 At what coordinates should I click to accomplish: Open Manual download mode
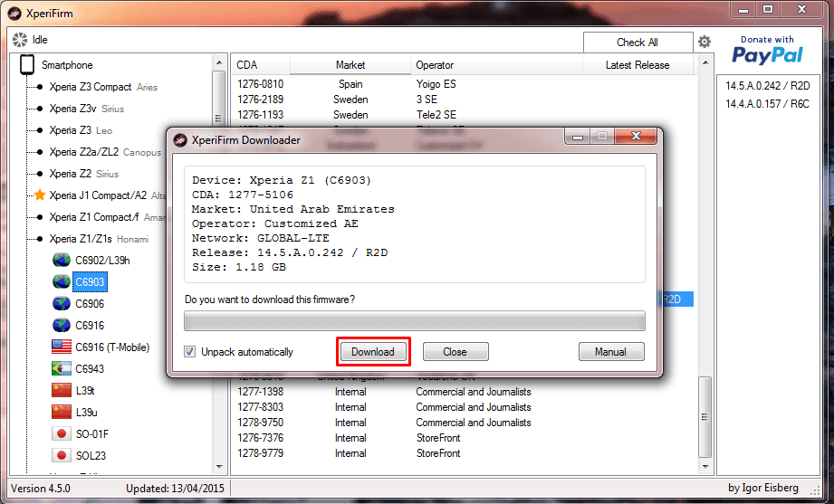coord(611,351)
